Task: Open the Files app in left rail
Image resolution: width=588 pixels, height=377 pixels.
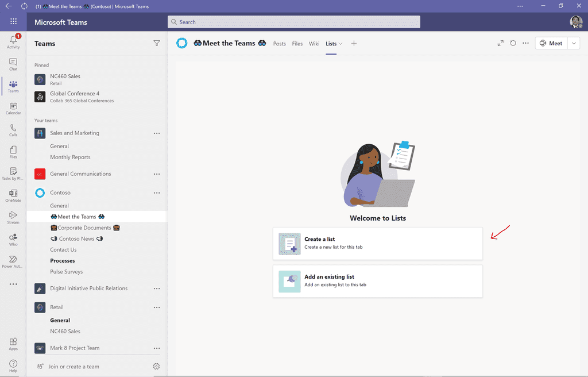Action: pos(13,152)
